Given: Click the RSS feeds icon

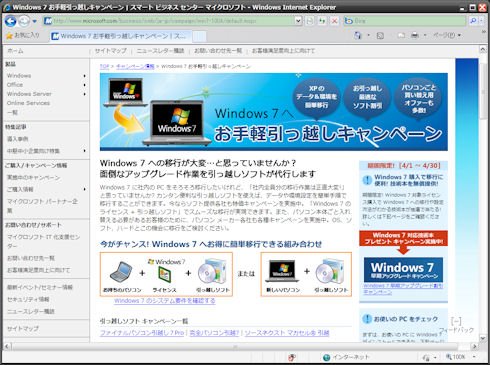Looking at the screenshot, I should (x=380, y=35).
